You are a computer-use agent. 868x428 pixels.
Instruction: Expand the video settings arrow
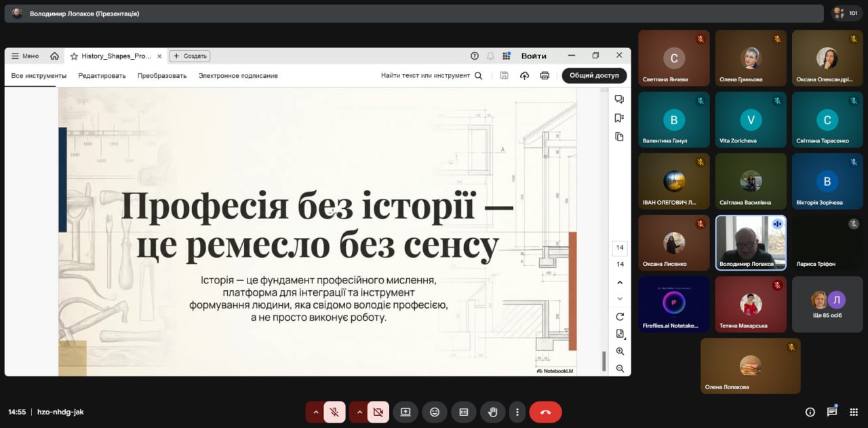[x=359, y=412]
